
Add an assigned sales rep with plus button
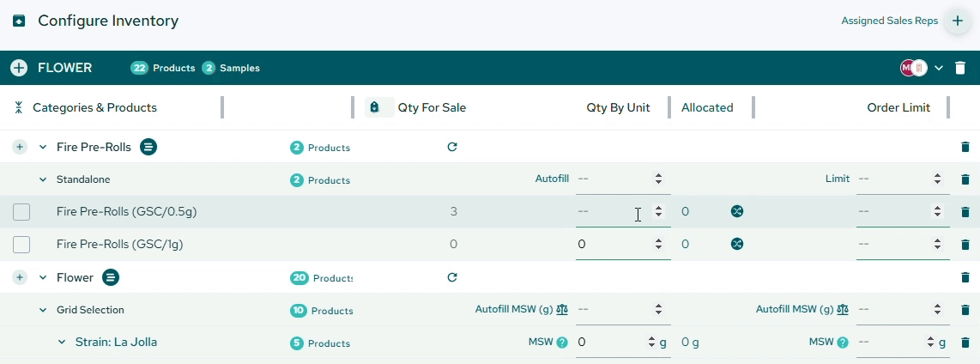coord(957,21)
